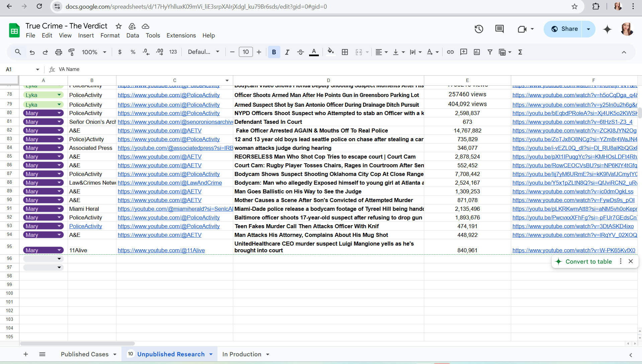This screenshot has height=364, width=642.
Task: Increase decimal places
Action: pos(160,52)
